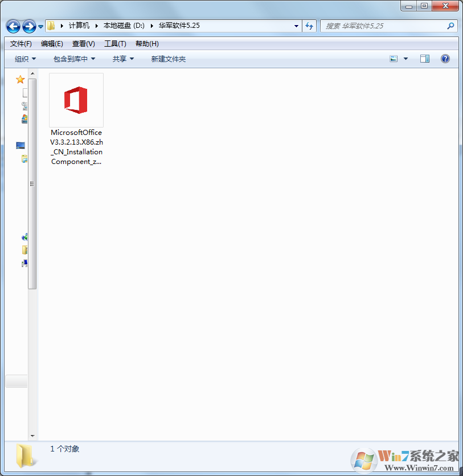The height and width of the screenshot is (476, 463).
Task: Click the Network icon in the sidebar
Action: click(24, 237)
